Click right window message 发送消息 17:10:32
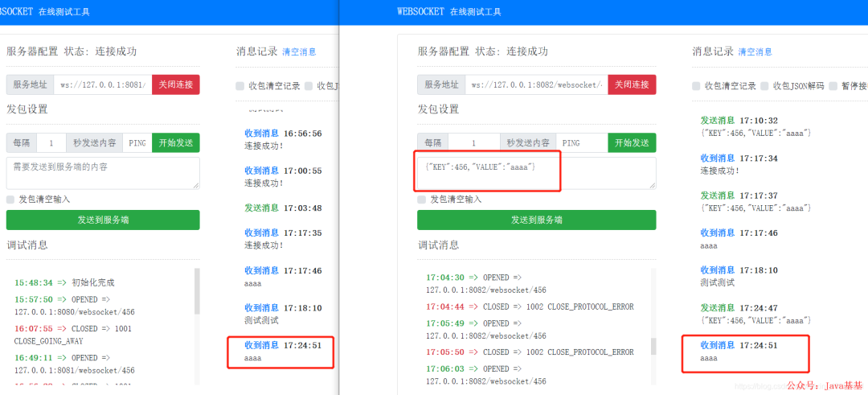The width and height of the screenshot is (868, 395). (x=755, y=126)
